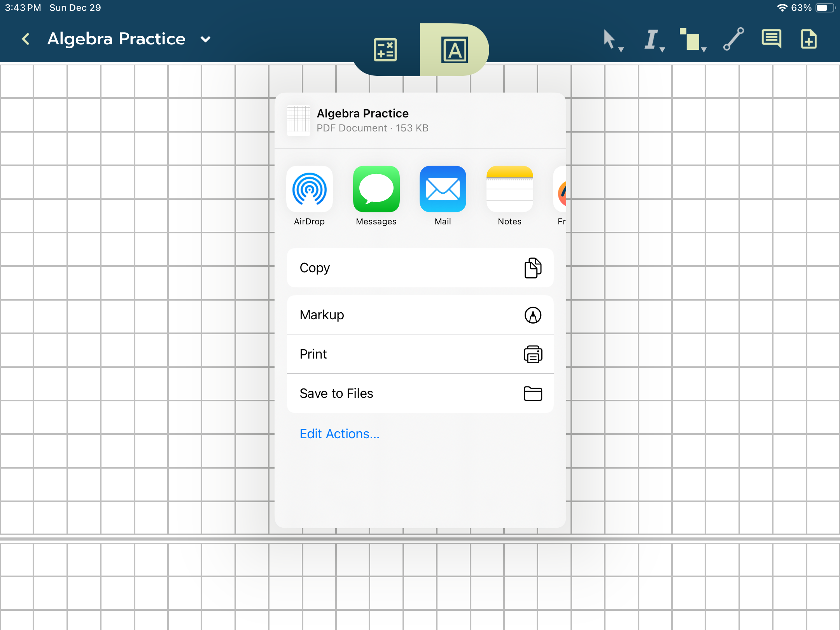Open the shapes tool menu

(x=692, y=40)
